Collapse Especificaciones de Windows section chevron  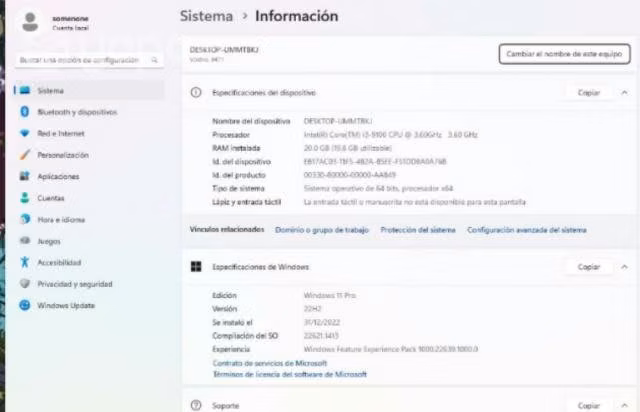pos(624,267)
